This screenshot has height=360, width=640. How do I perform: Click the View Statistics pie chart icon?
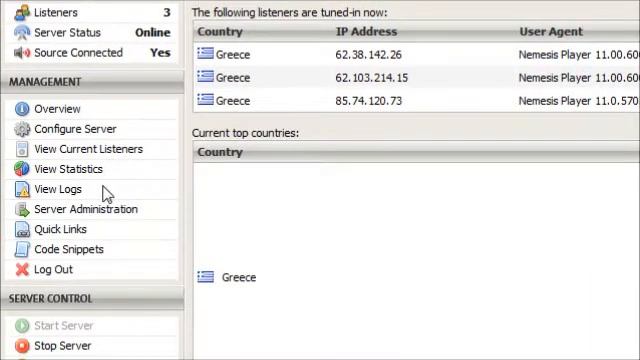[22, 169]
